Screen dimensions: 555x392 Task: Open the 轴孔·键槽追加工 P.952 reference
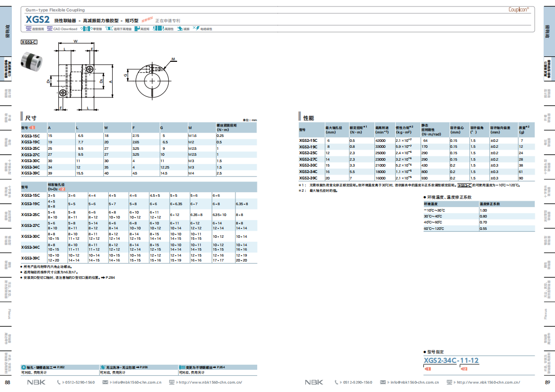[46, 368]
